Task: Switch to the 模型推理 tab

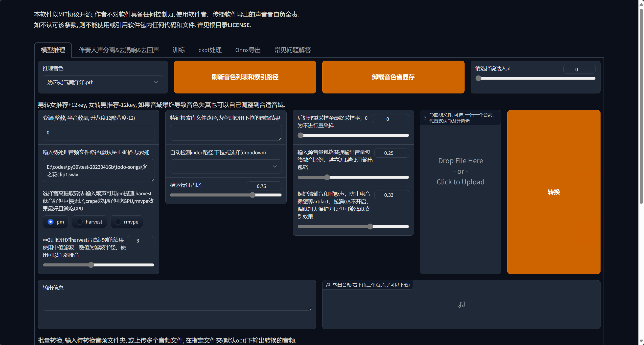Action: click(53, 50)
